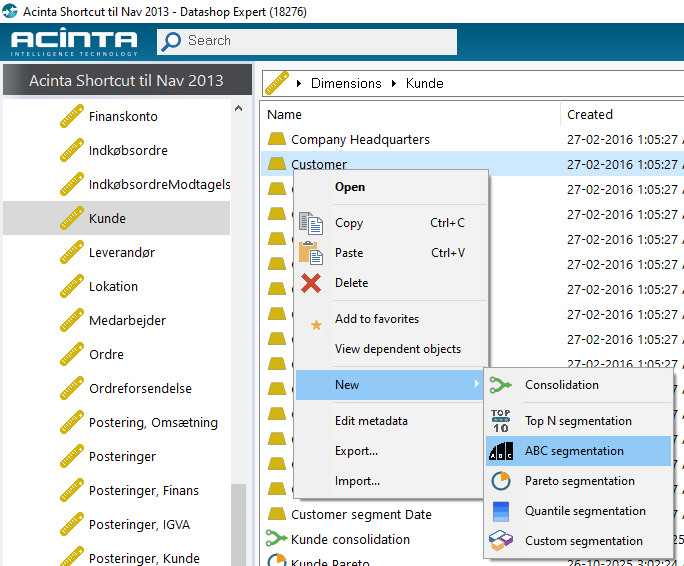Click the Top 10 segmentation icon

click(x=501, y=421)
